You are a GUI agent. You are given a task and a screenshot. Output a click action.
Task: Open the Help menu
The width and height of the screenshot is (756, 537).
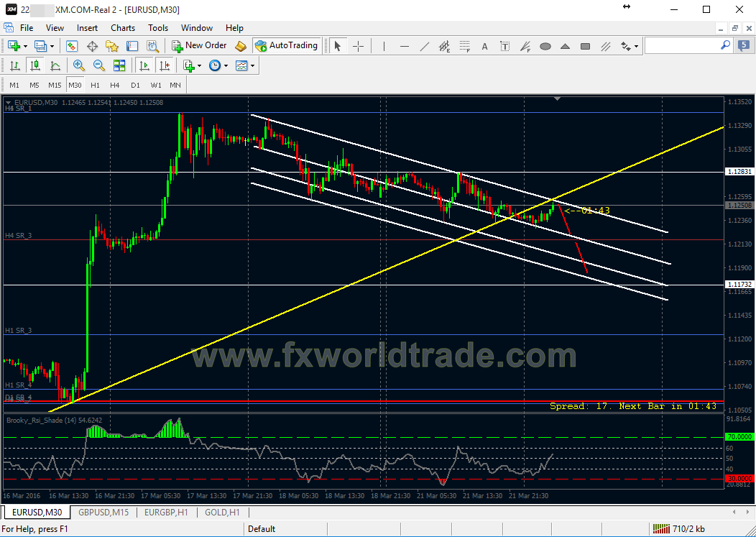coord(234,28)
